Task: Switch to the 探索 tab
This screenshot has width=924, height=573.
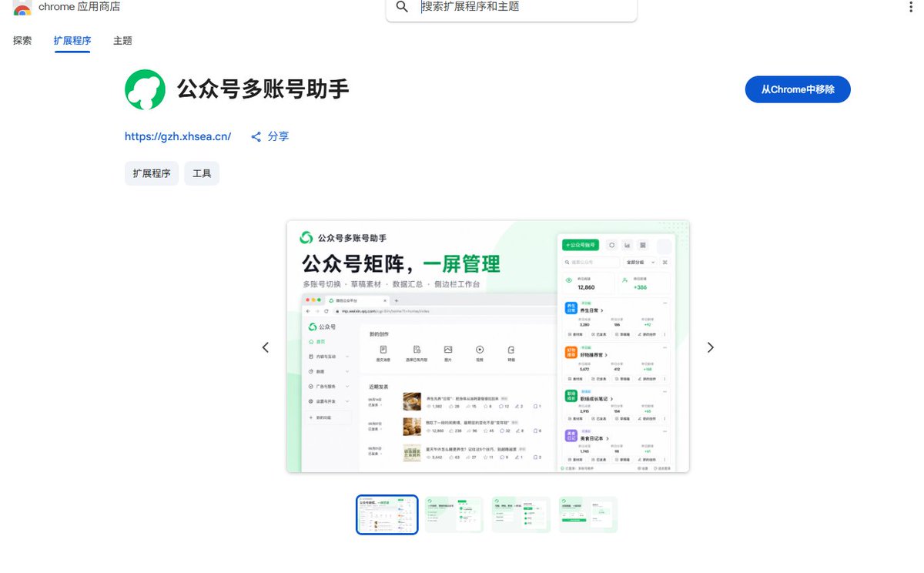Action: pyautogui.click(x=22, y=41)
